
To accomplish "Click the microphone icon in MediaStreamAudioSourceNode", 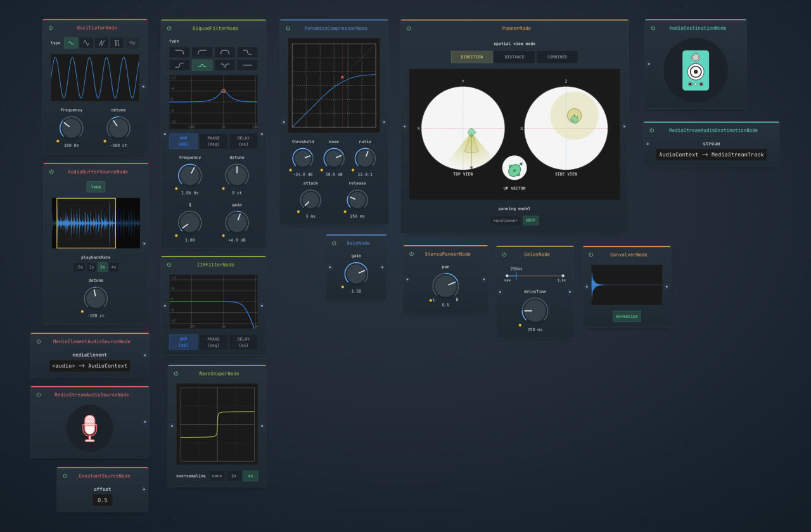I will pos(89,428).
